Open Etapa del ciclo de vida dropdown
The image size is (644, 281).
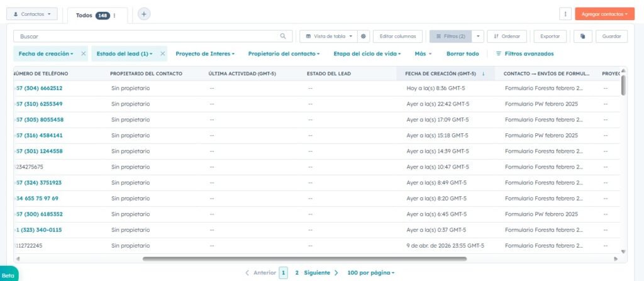click(367, 54)
